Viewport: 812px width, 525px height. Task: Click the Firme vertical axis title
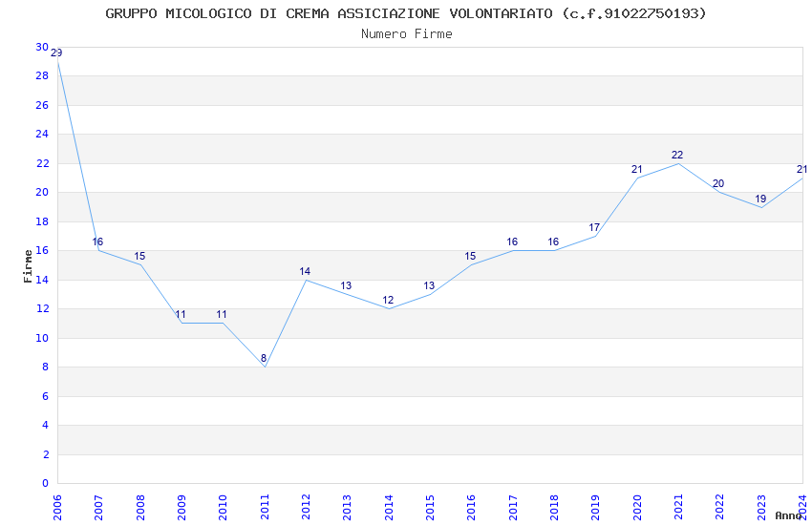coord(28,266)
